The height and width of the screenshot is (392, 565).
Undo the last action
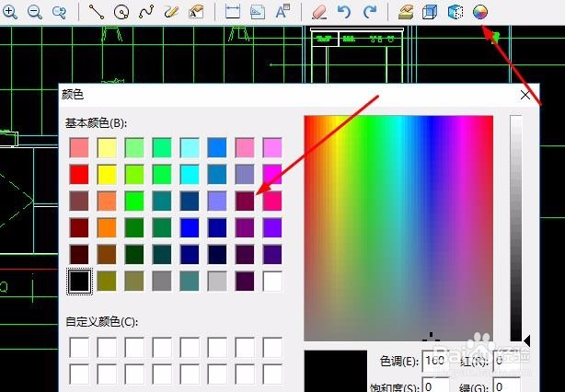click(344, 12)
